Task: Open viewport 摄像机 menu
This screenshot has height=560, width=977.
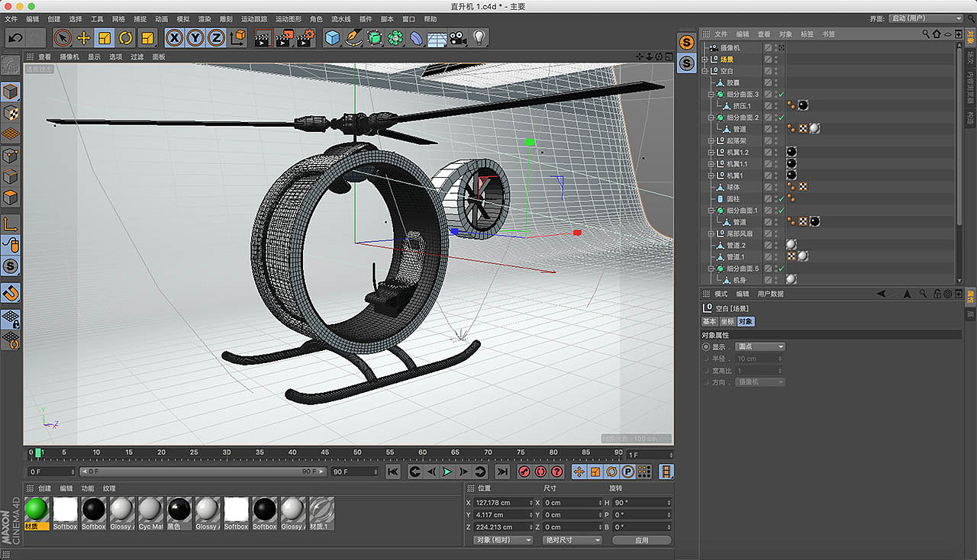Action: click(69, 56)
